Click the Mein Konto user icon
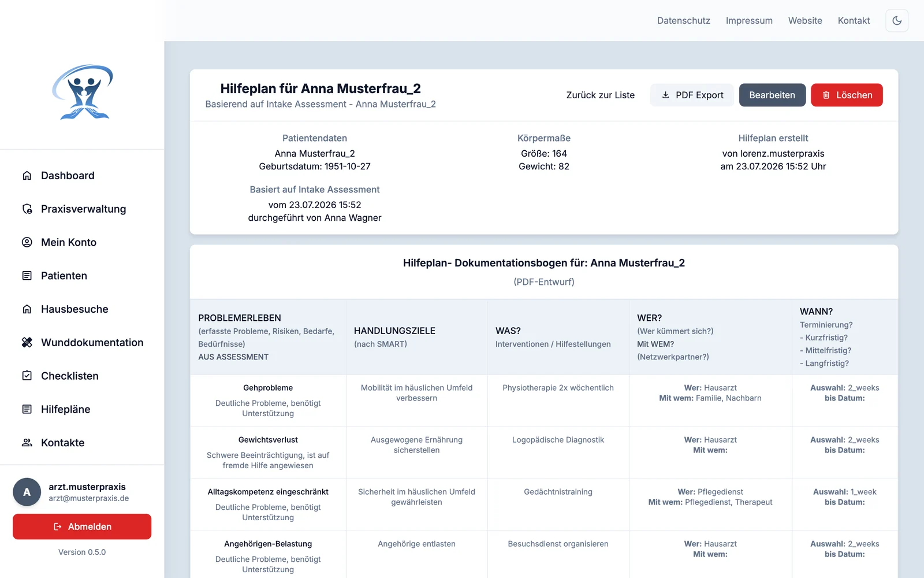This screenshot has height=578, width=924. [27, 242]
